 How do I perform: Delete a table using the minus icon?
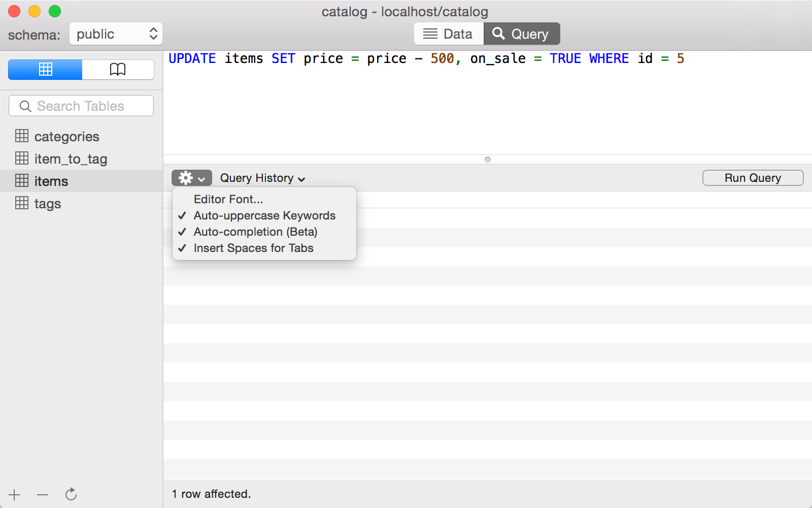[x=43, y=494]
